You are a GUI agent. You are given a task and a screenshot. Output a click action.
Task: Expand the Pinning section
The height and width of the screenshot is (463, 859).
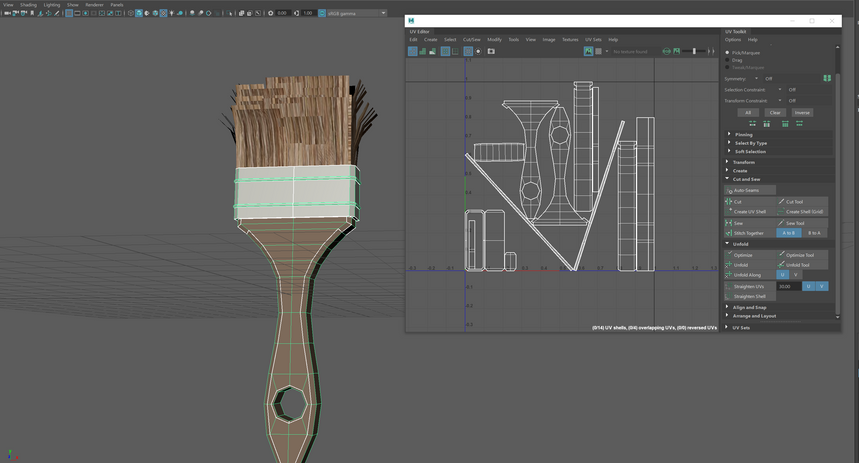[x=743, y=134]
